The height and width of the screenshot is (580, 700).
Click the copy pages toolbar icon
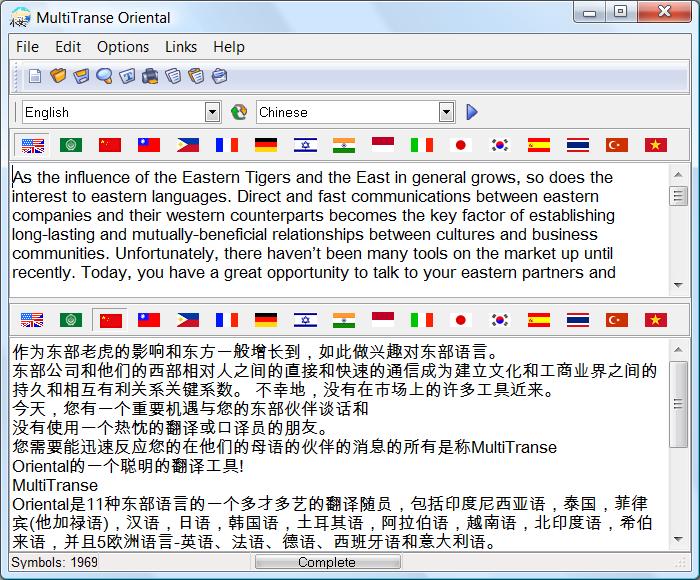click(x=173, y=76)
